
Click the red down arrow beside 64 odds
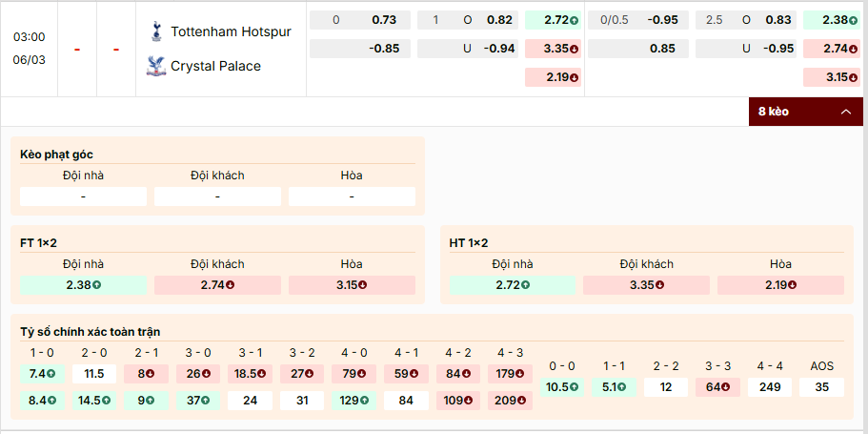coord(725,387)
